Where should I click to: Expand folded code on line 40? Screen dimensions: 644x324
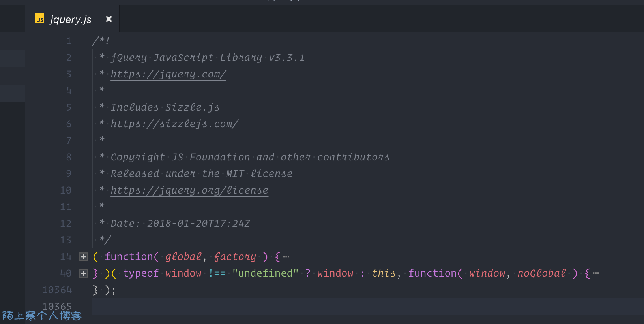pyautogui.click(x=83, y=273)
